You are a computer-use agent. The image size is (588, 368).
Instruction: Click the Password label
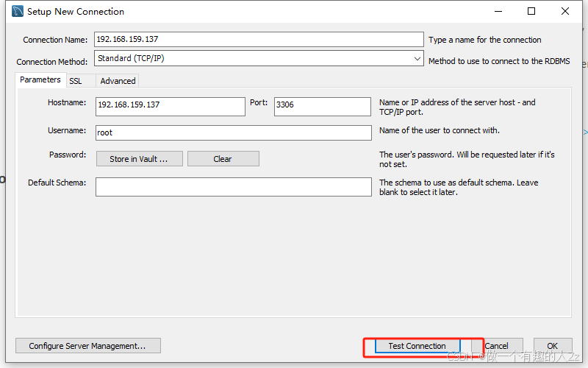(x=68, y=155)
